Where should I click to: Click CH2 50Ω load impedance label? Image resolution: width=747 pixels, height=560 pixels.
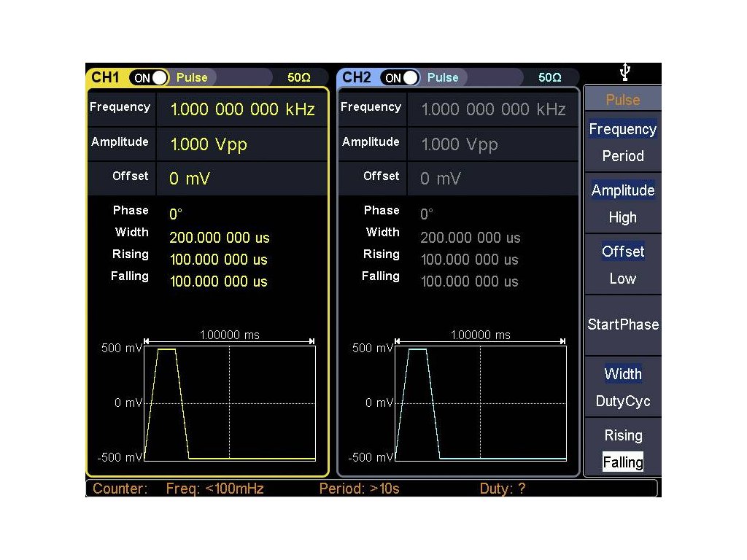point(550,77)
